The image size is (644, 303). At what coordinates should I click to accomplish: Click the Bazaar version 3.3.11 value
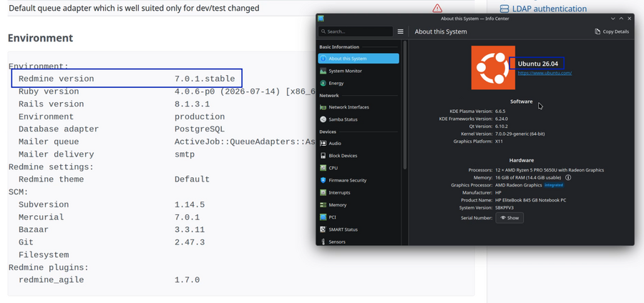[x=190, y=229]
